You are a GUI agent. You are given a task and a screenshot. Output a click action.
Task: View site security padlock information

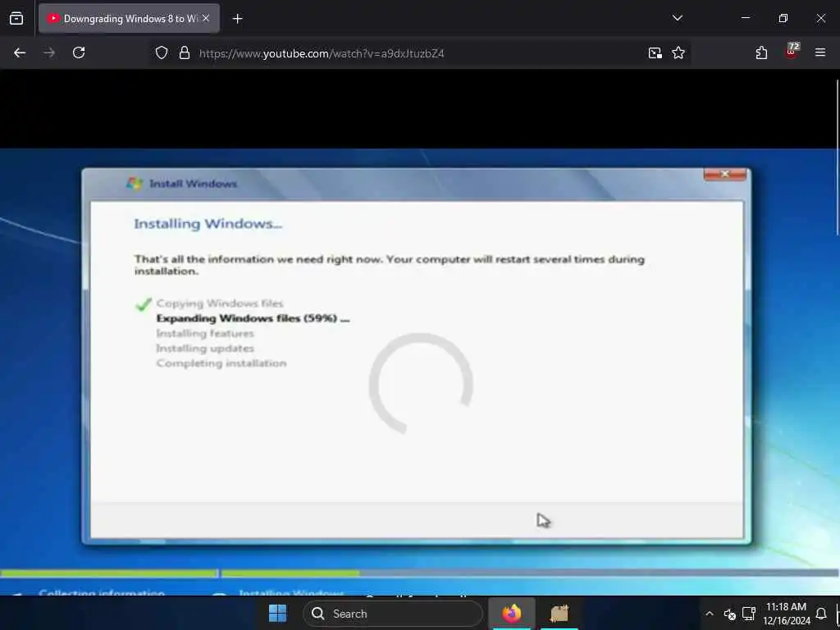click(x=185, y=52)
